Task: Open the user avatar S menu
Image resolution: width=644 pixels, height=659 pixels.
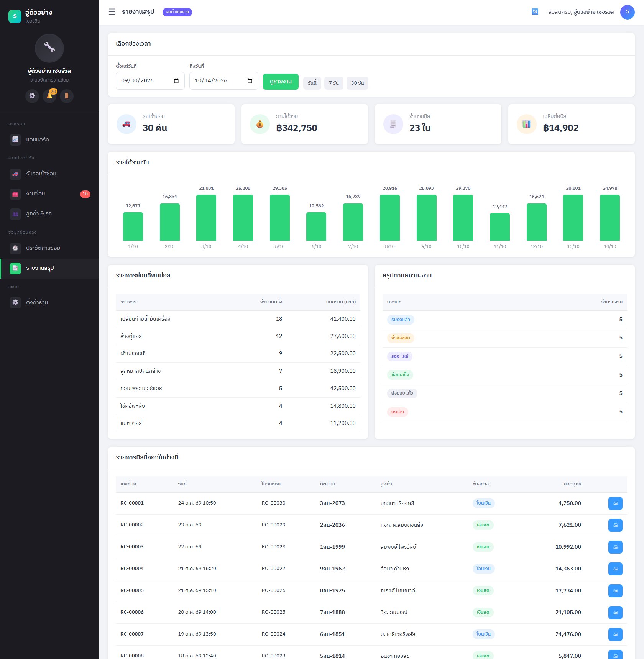Action: tap(627, 12)
